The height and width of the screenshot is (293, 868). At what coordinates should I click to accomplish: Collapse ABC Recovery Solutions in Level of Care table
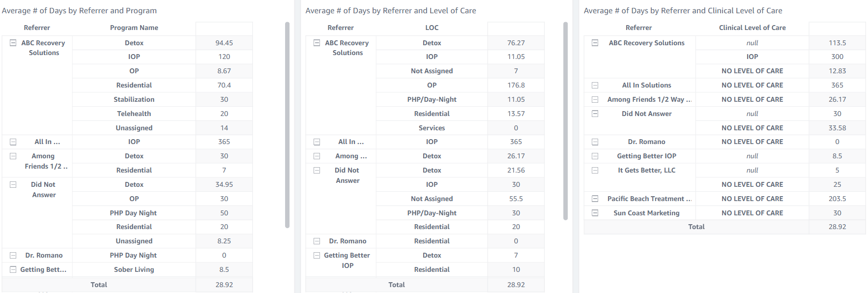(317, 43)
